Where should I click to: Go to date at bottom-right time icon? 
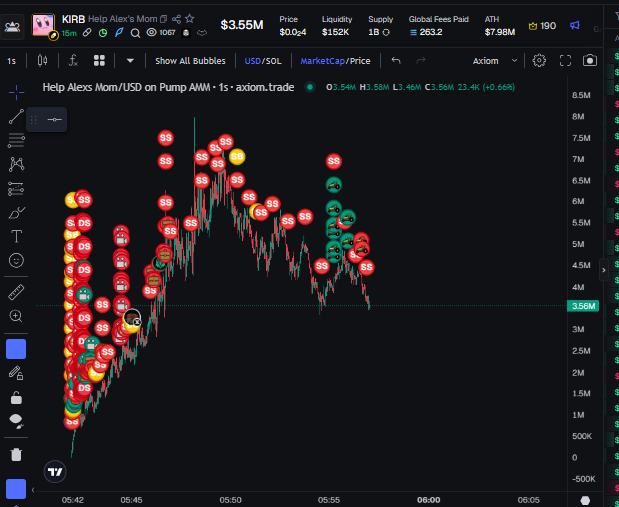point(585,501)
